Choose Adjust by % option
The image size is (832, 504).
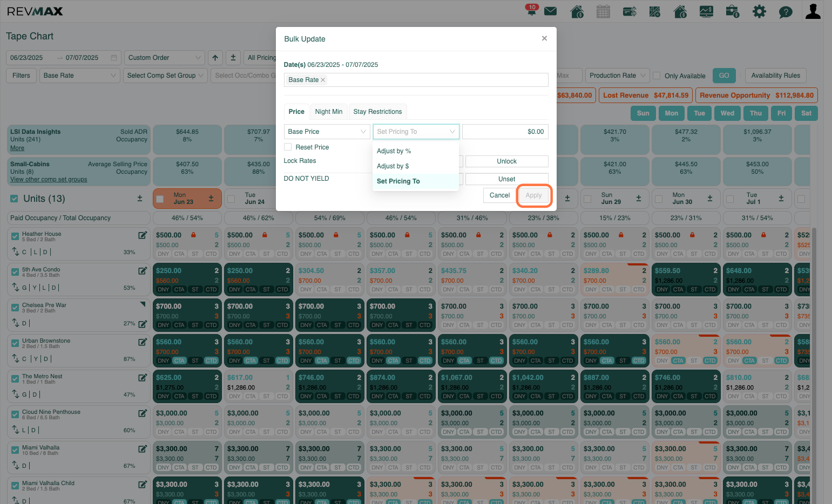pyautogui.click(x=415, y=151)
